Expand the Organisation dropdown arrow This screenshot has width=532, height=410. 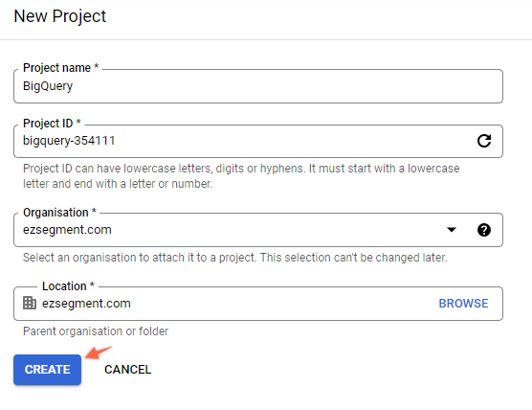[x=452, y=230]
